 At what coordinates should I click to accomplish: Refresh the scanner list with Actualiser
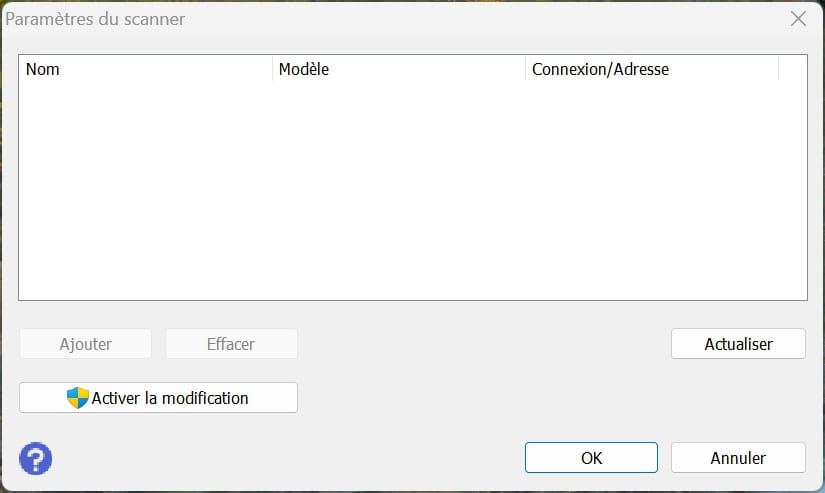(738, 344)
